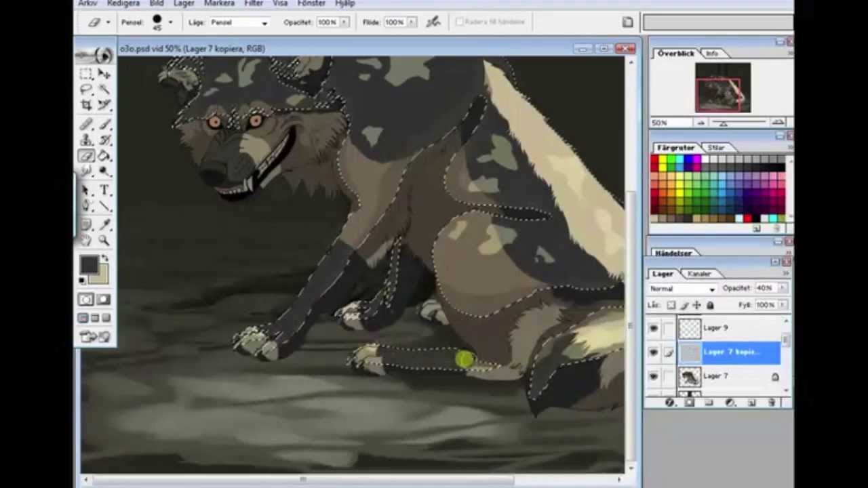Viewport: 868px width, 488px height.
Task: Select the Healing Brush tool
Action: [x=86, y=124]
